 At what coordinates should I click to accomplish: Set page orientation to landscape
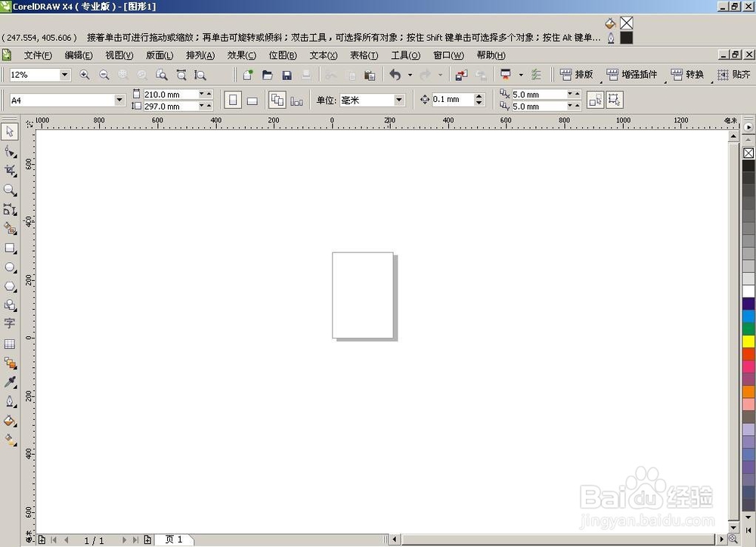point(253,100)
